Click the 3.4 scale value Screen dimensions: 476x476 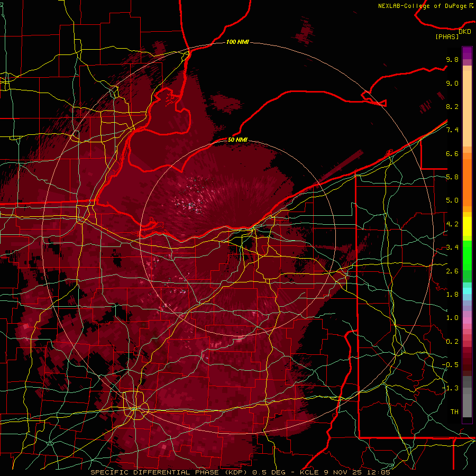[452, 248]
